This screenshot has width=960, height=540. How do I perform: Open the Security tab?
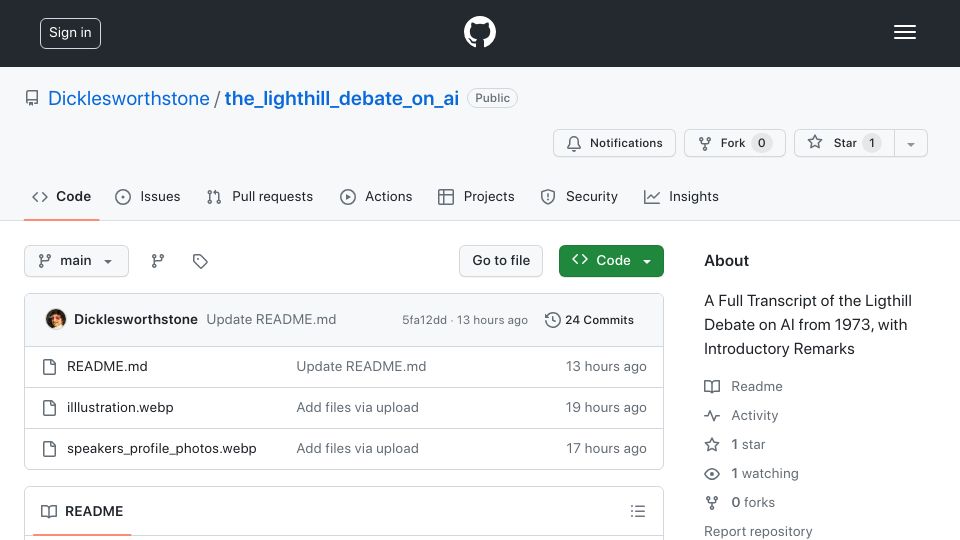pyautogui.click(x=579, y=197)
